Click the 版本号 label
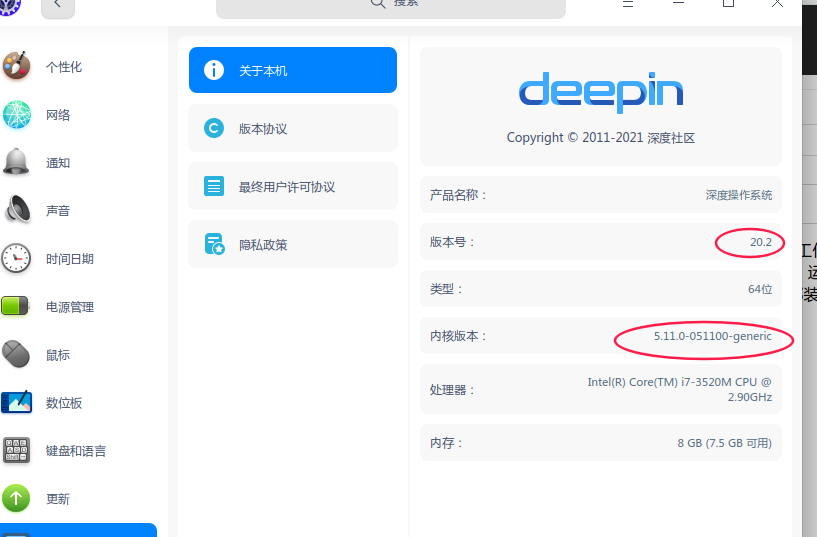Viewport: 817px width, 537px height. pyautogui.click(x=452, y=242)
